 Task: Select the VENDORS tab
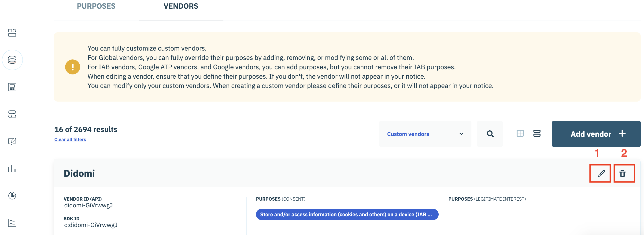click(181, 6)
